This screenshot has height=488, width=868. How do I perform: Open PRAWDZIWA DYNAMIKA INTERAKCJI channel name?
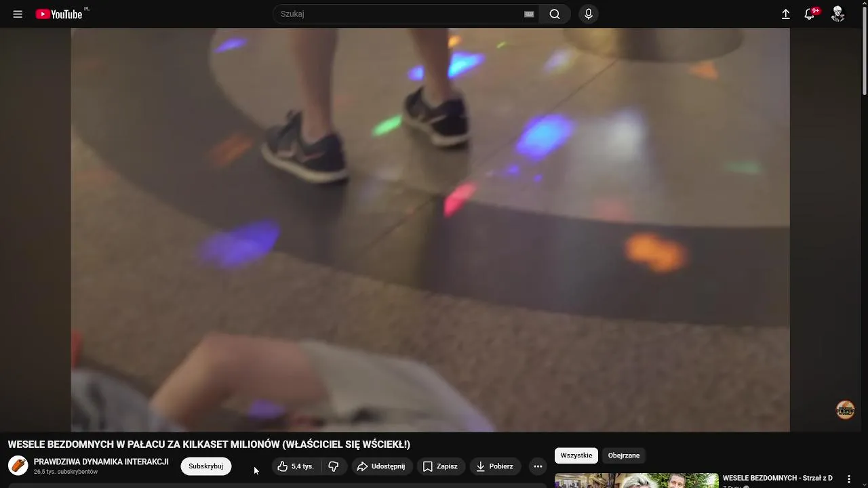coord(101,462)
